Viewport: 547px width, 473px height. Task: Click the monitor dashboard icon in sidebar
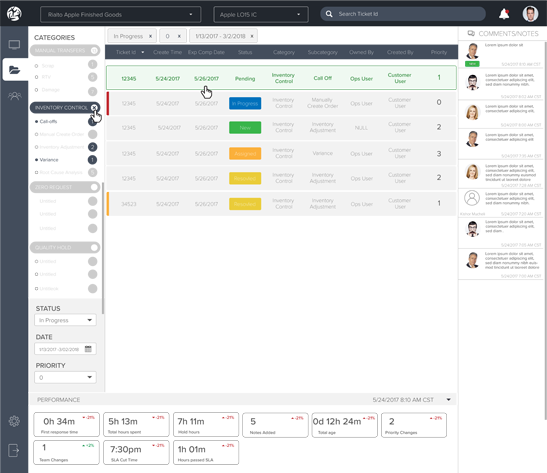(14, 45)
